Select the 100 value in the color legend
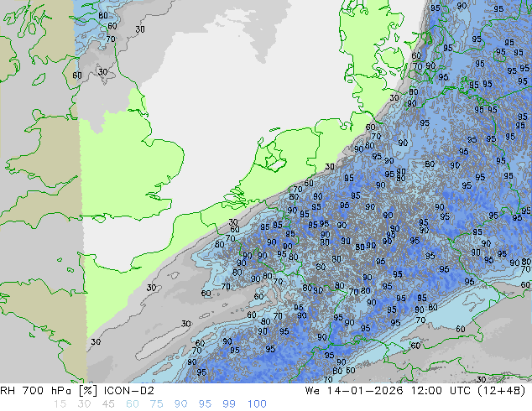The width and height of the screenshot is (532, 411). 257,404
